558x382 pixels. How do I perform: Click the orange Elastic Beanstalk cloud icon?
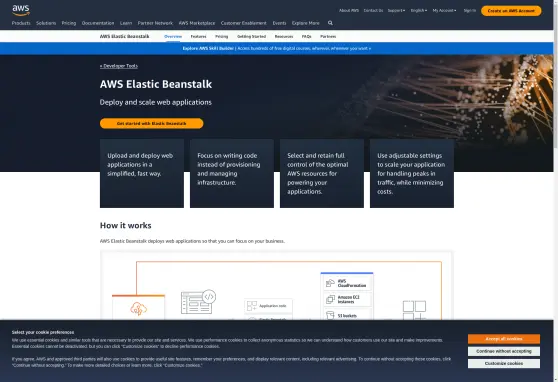[138, 309]
